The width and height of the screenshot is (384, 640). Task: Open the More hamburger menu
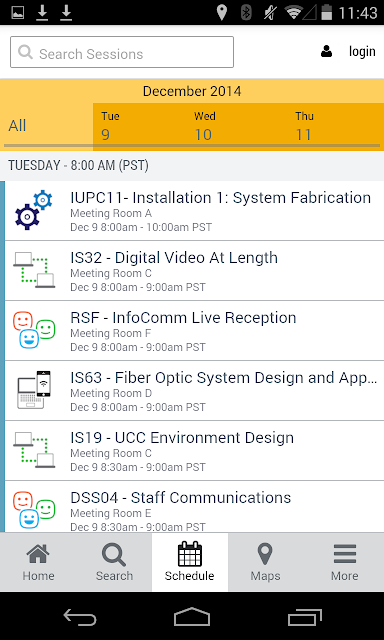345,562
